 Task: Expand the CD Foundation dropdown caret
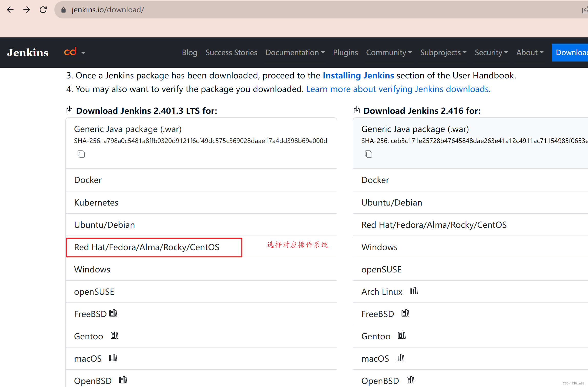coord(83,53)
